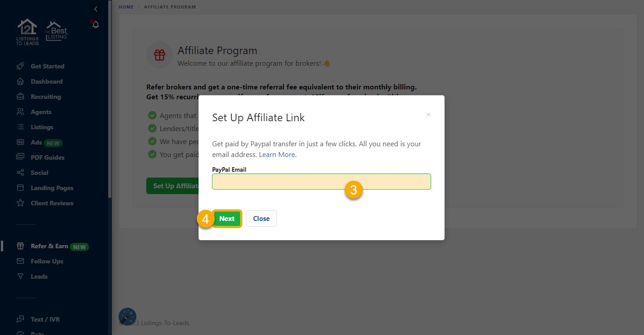Open the Learn More link
This screenshot has width=644, height=335.
pyautogui.click(x=277, y=154)
